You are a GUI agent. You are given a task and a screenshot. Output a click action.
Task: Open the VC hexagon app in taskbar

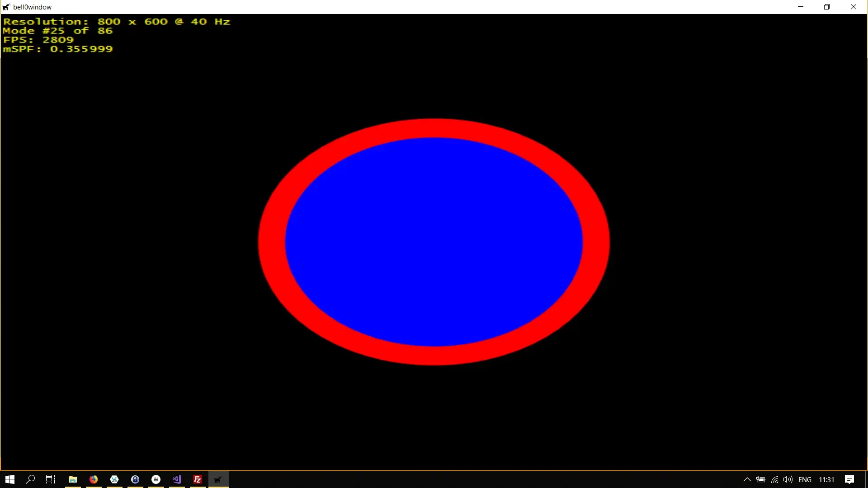pos(114,479)
